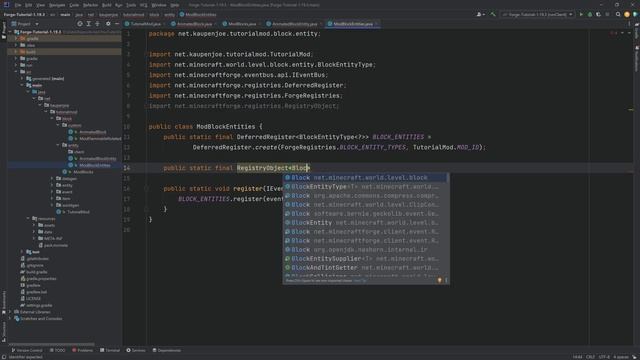
Task: Expand the gradle folder in project tree
Action: click(16, 58)
